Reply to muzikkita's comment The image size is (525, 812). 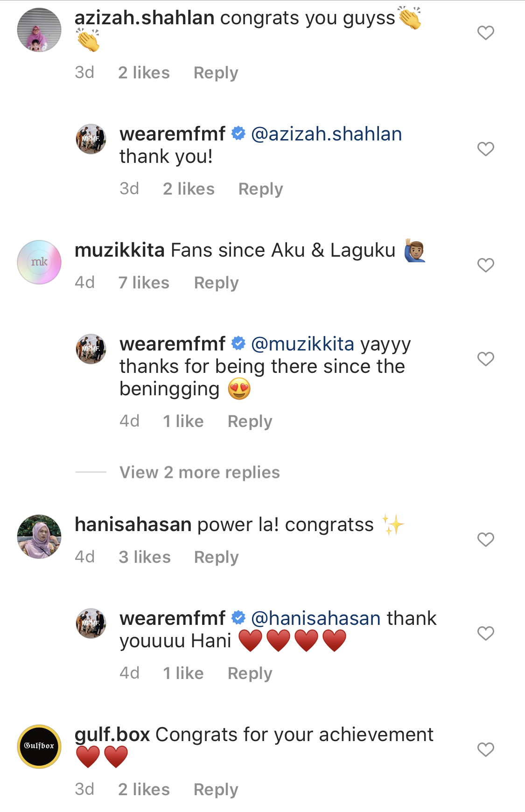tap(216, 283)
